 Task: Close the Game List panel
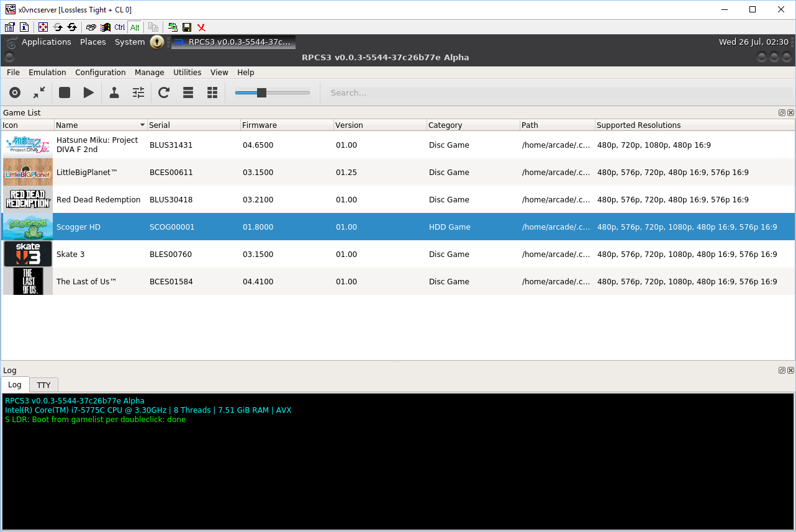point(790,112)
